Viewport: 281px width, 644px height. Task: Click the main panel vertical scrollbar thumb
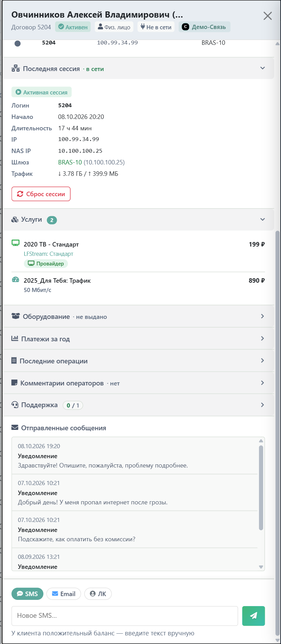coord(278,434)
